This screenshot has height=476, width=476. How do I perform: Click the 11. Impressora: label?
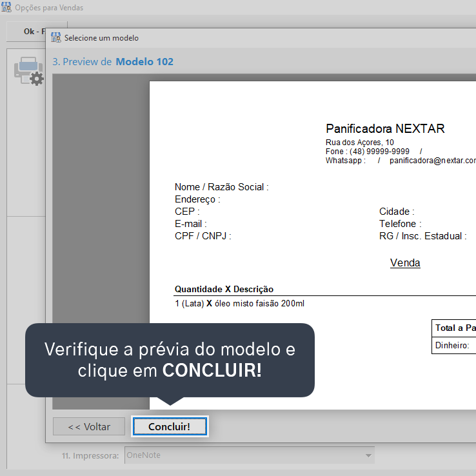coord(90,455)
